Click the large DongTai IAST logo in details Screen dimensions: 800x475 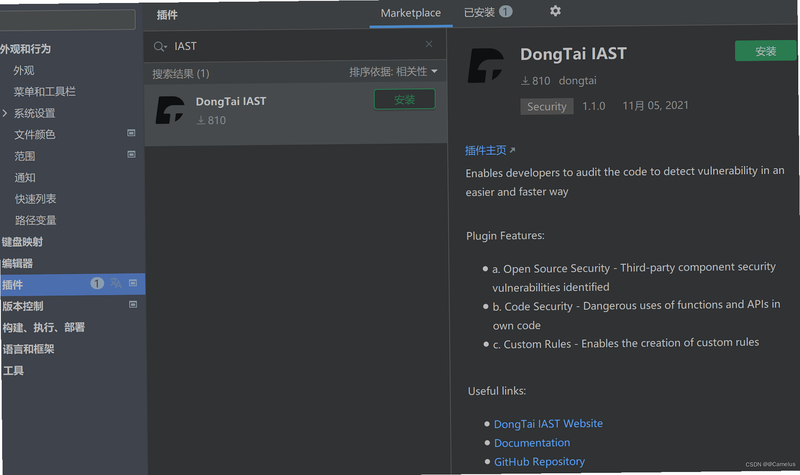pos(485,65)
